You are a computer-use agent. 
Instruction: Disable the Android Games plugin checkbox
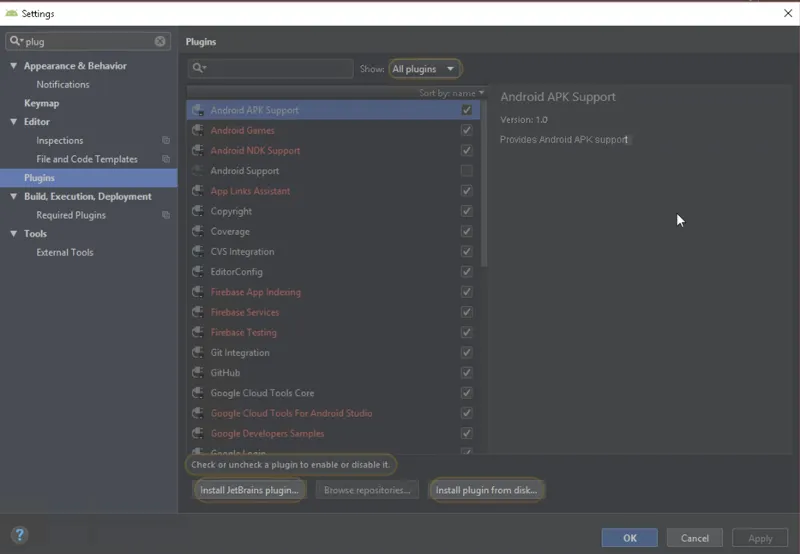click(466, 130)
